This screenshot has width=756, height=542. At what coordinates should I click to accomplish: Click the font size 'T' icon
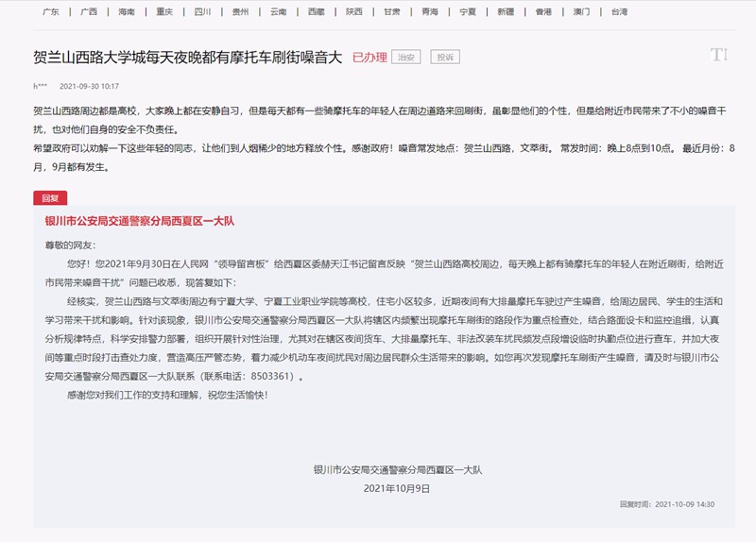coord(719,55)
